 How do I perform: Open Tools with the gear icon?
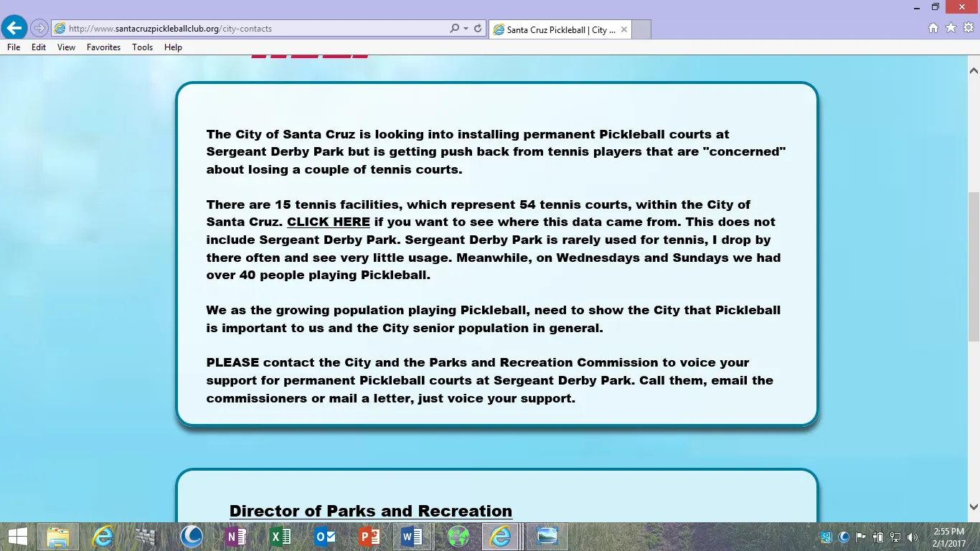coord(968,28)
